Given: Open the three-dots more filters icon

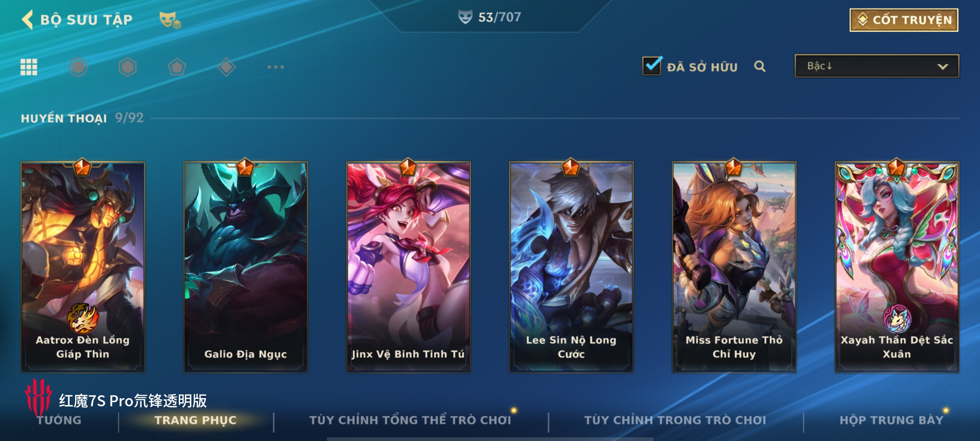Looking at the screenshot, I should 276,67.
